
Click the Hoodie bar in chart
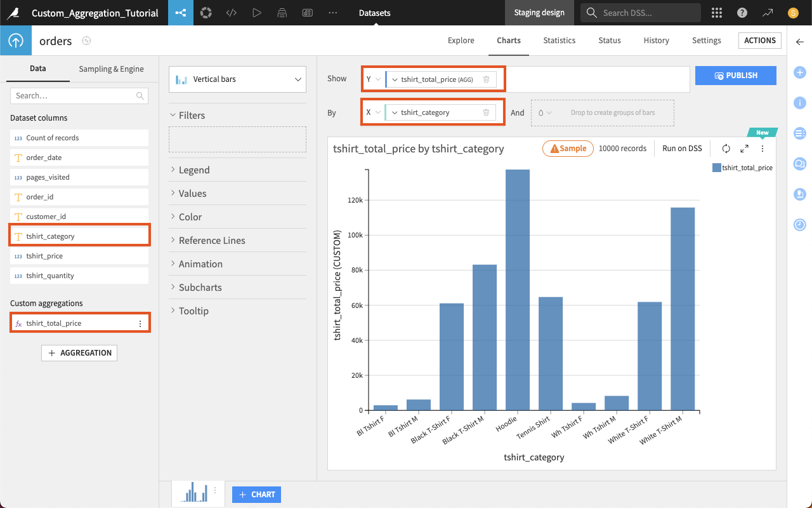point(518,290)
